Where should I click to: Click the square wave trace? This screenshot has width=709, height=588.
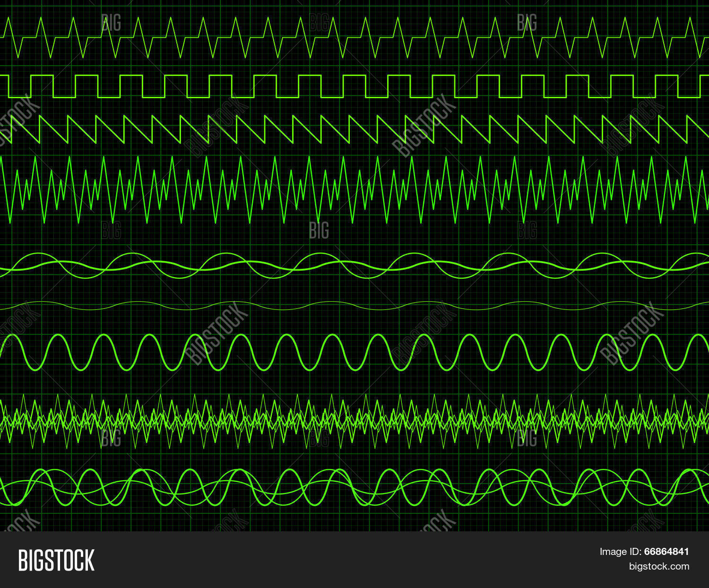coord(354,86)
